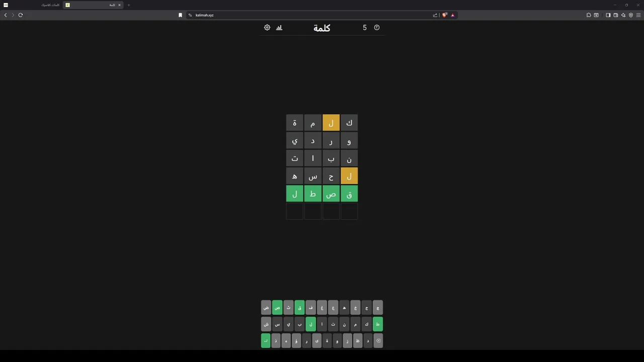The image size is (644, 362).
Task: Open the Brave Rewards triangle icon
Action: pos(453,15)
